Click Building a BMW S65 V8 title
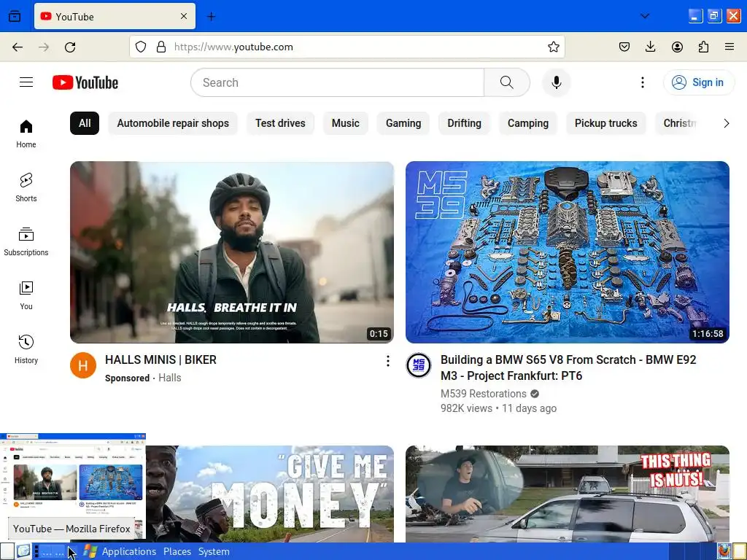747x560 pixels. [x=568, y=367]
